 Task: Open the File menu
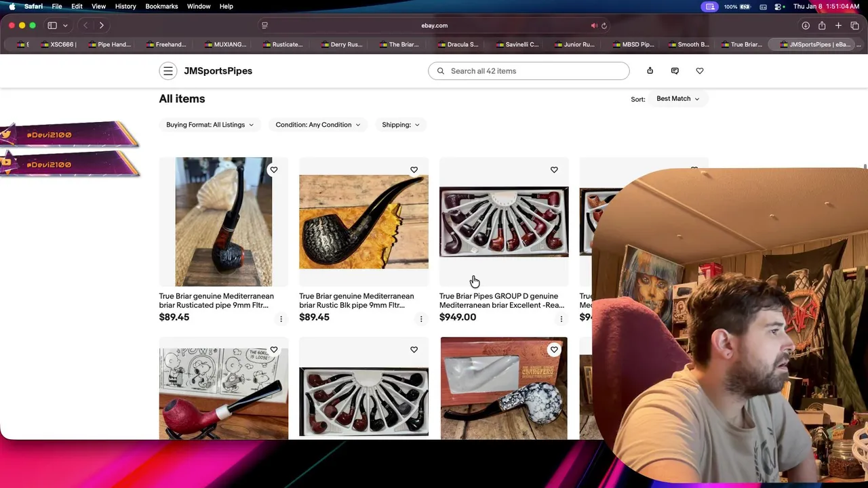57,6
